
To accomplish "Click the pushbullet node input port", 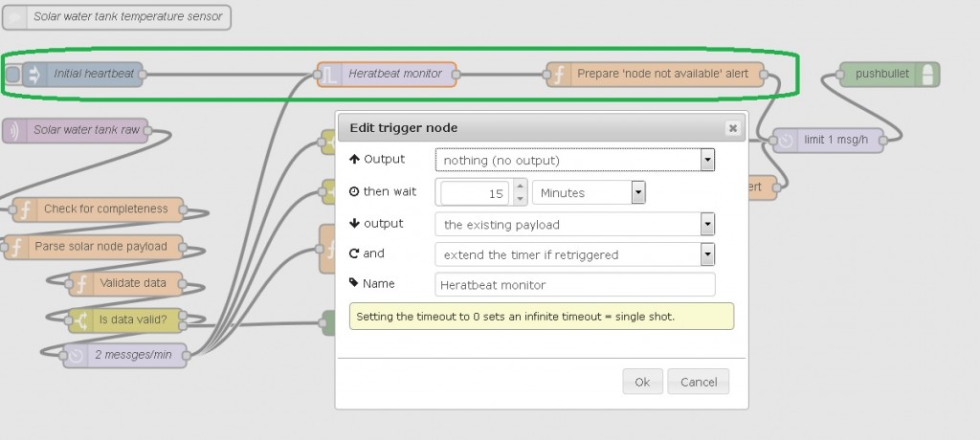I will pos(840,75).
